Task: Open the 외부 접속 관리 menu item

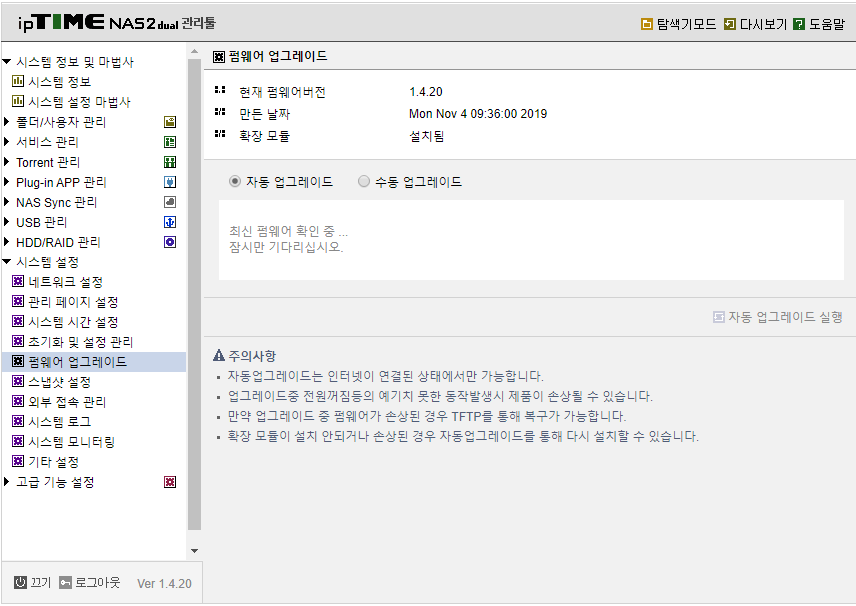Action: pyautogui.click(x=67, y=402)
